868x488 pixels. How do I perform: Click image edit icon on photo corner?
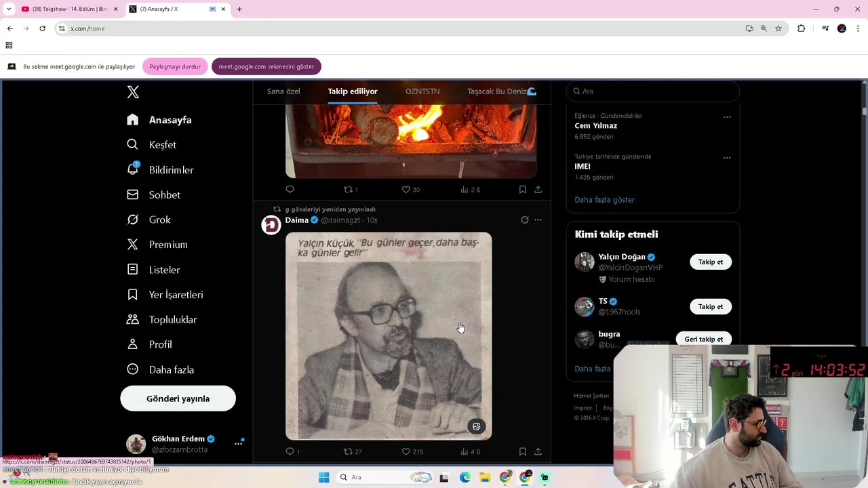[476, 426]
